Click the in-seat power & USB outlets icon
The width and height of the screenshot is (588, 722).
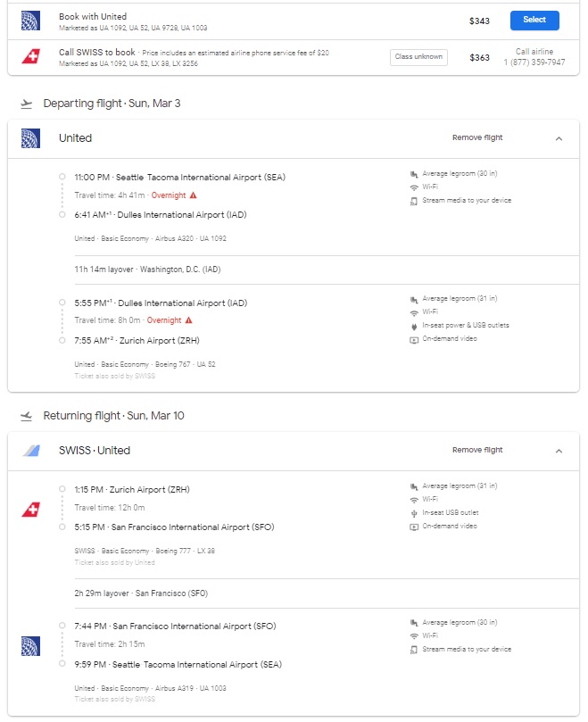pos(413,326)
